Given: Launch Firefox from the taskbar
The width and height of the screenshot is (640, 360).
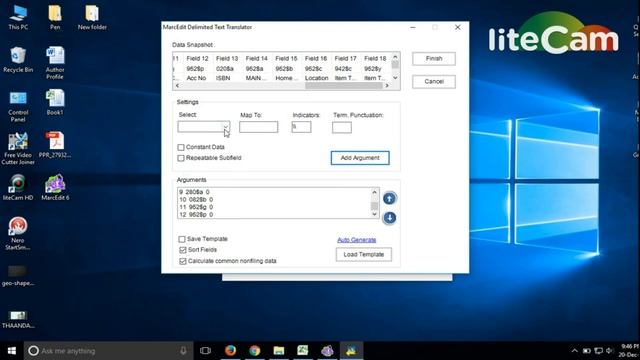Looking at the screenshot, I should [230, 351].
